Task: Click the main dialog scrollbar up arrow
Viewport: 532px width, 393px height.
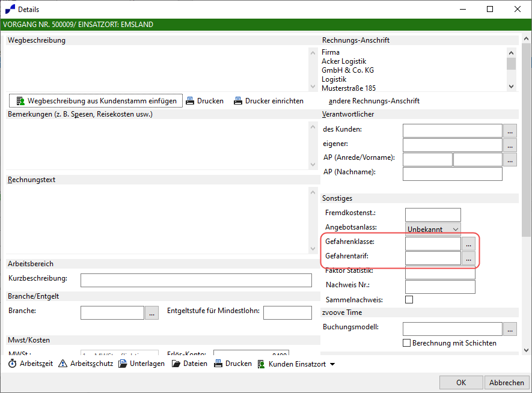Action: 526,38
